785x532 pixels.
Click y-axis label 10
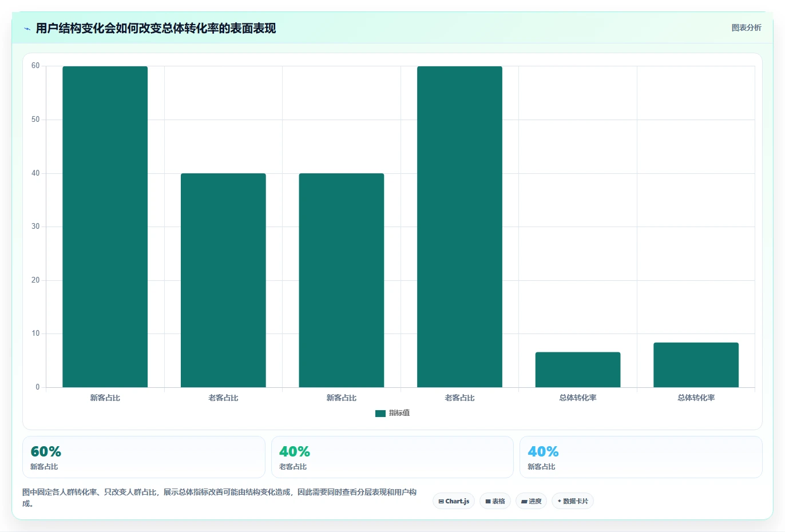(35, 334)
